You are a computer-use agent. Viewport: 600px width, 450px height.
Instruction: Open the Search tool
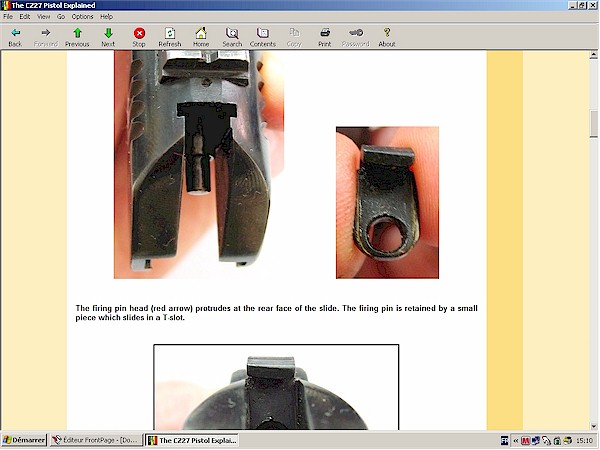pos(232,37)
